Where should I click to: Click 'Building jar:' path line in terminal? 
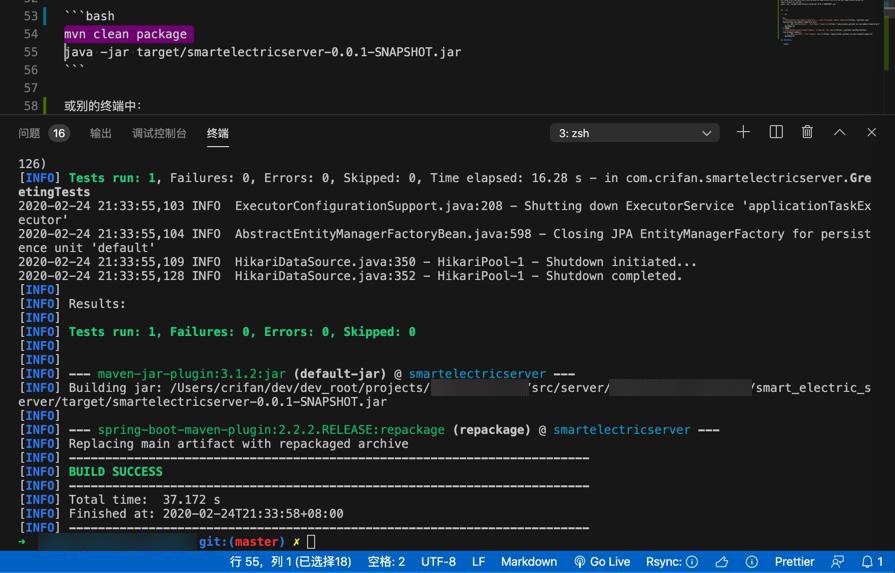[445, 394]
